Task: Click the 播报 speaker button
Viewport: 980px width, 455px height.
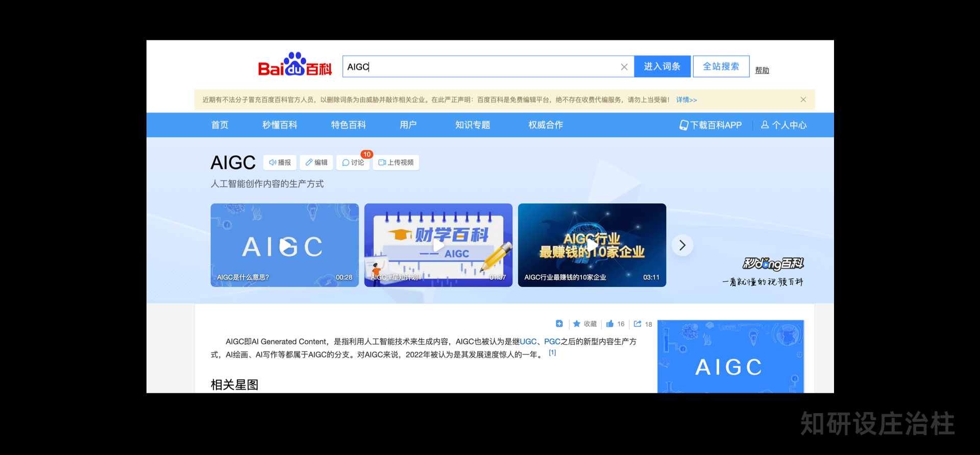Action: coord(280,162)
